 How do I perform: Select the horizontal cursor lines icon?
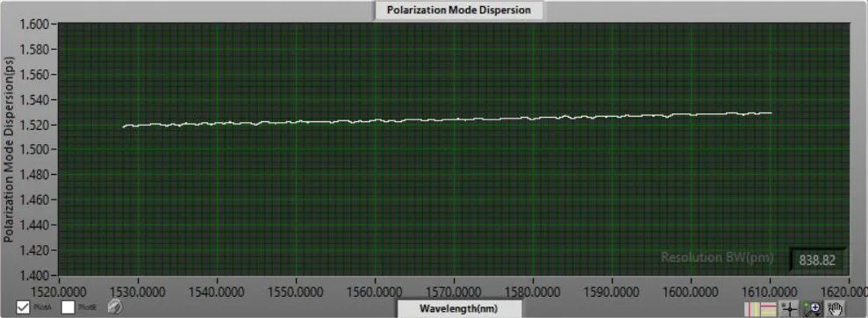tap(767, 308)
